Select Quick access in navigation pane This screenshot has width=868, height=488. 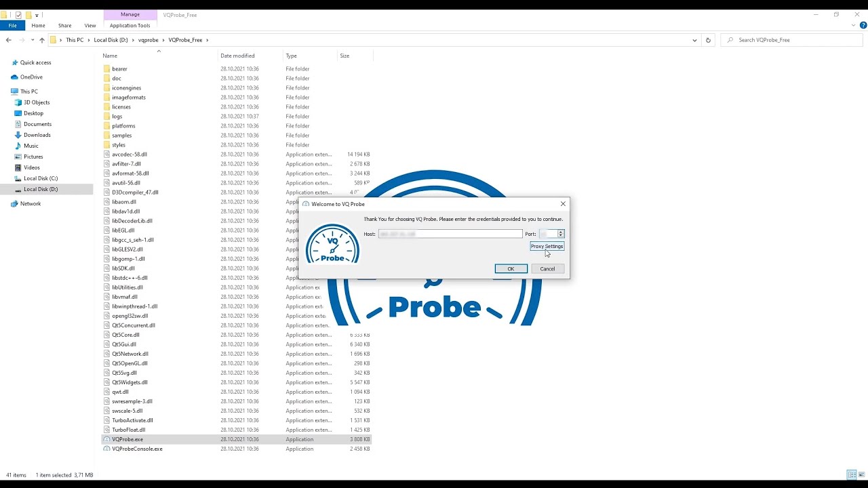click(x=35, y=62)
